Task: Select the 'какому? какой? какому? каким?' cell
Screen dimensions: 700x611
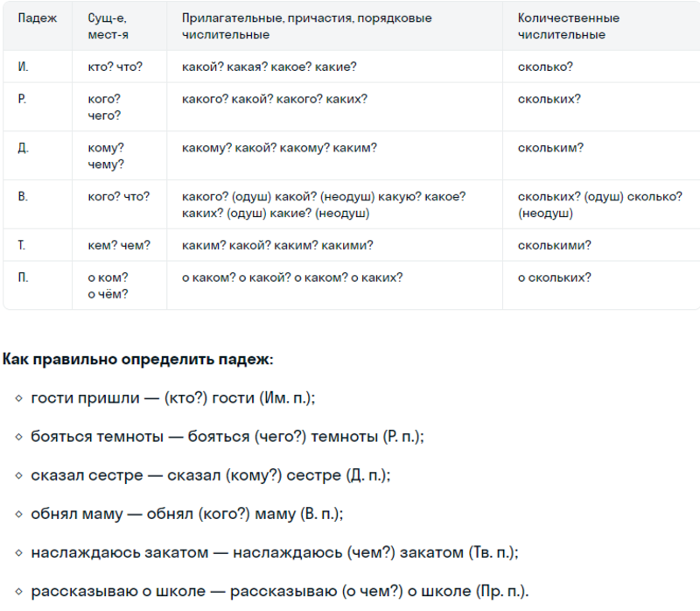Action: click(x=335, y=156)
